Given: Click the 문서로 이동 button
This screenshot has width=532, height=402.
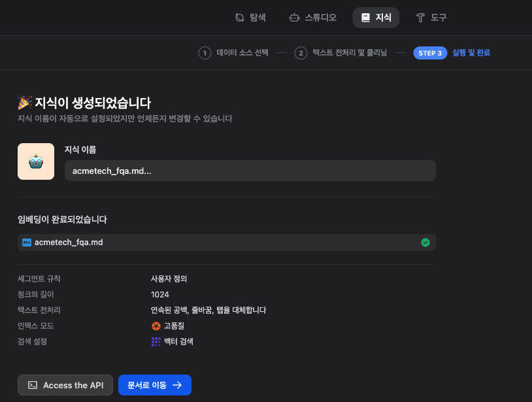Looking at the screenshot, I should (155, 385).
